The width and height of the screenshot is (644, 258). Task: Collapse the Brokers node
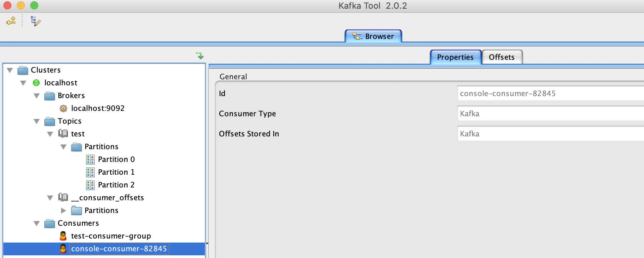(37, 96)
